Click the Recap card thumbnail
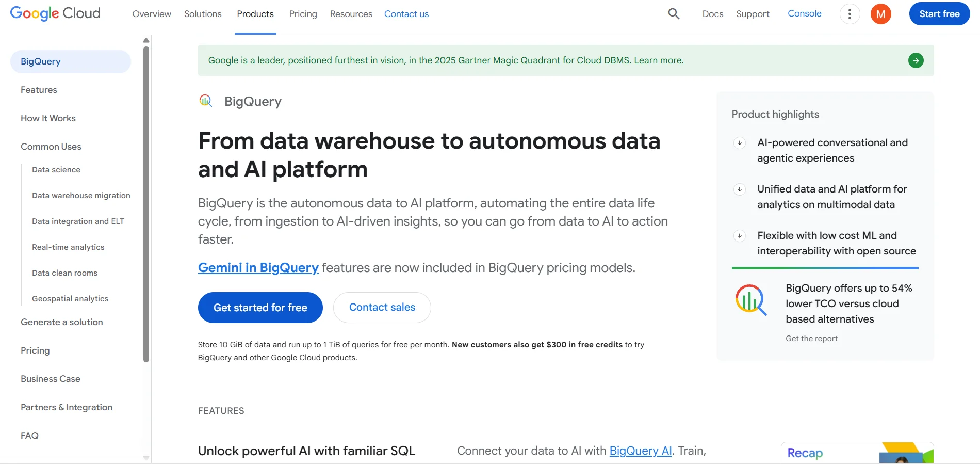The width and height of the screenshot is (980, 464). pyautogui.click(x=857, y=453)
